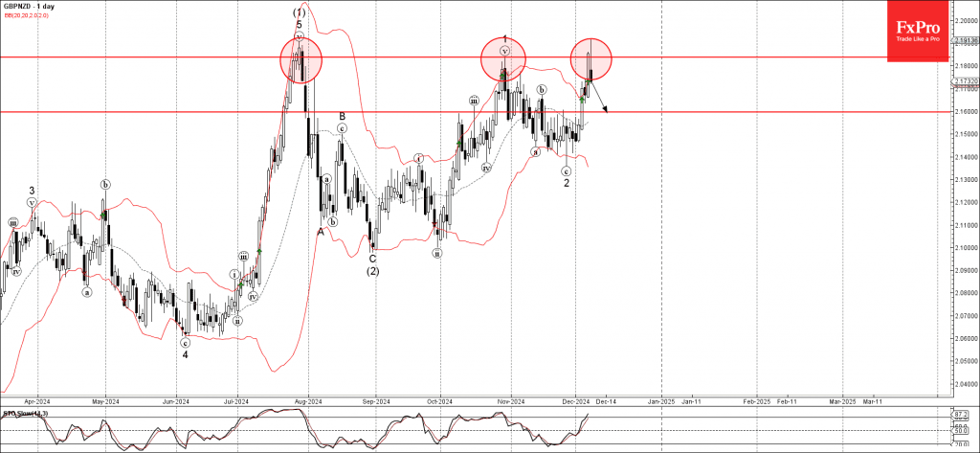Select the BB(20,20,2.0,2.0) indicator label
The width and height of the screenshot is (980, 453).
click(27, 14)
